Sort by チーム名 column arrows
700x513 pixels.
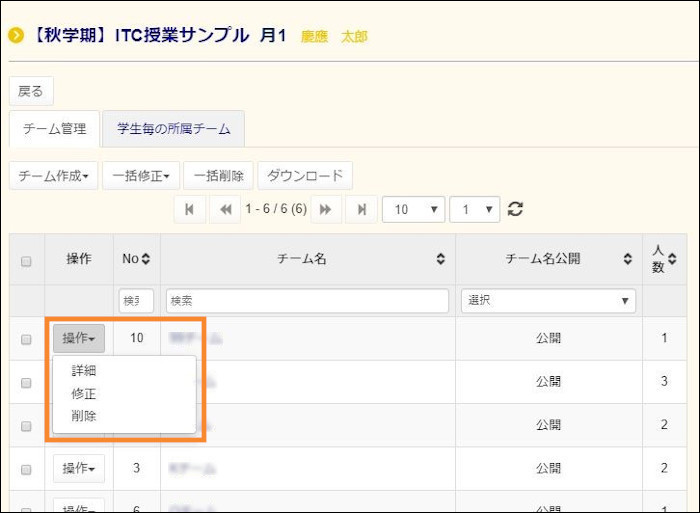(x=441, y=259)
